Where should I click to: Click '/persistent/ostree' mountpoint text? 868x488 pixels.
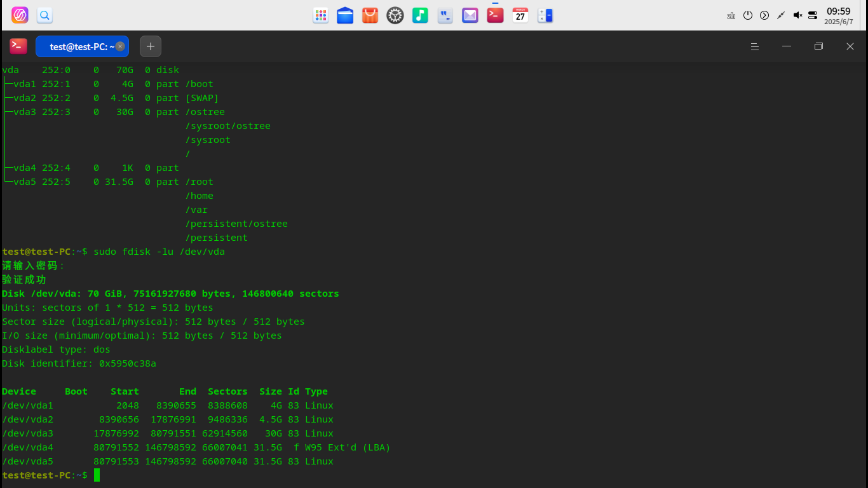(x=236, y=224)
